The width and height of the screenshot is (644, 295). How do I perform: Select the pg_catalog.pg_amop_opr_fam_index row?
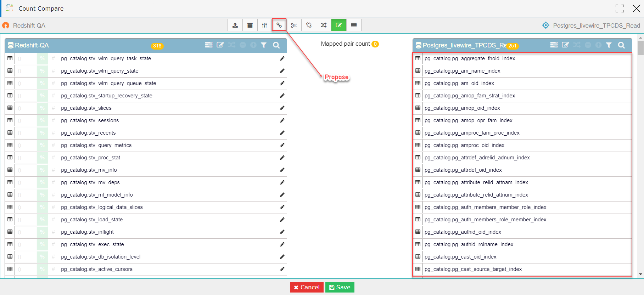tap(522, 120)
